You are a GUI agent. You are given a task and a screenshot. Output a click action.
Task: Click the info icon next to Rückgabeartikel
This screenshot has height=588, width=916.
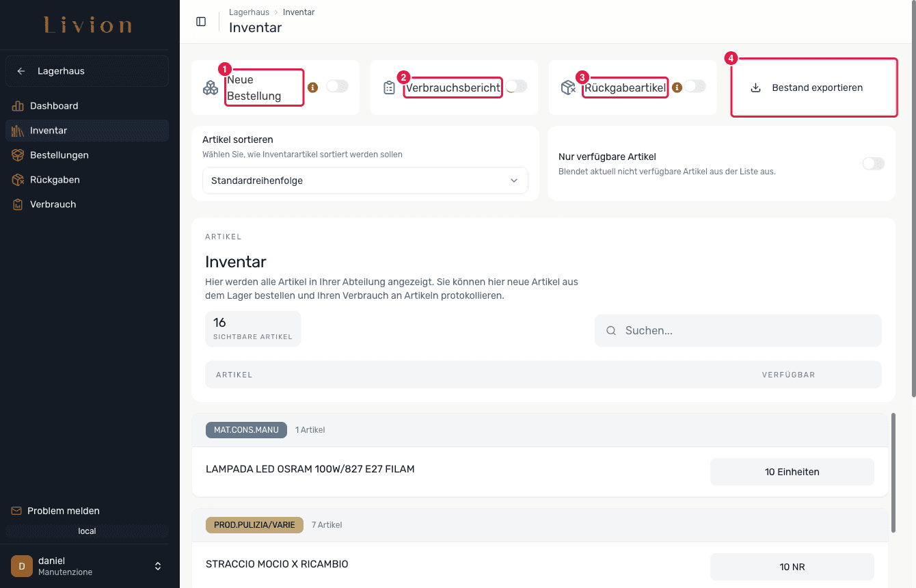677,88
